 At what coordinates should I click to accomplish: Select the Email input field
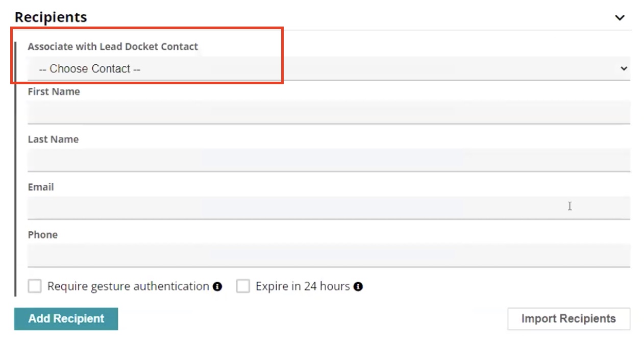coord(329,208)
